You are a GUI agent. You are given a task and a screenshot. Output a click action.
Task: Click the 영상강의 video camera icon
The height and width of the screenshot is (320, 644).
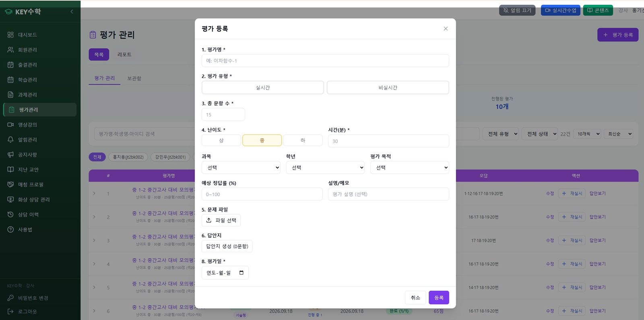point(10,125)
